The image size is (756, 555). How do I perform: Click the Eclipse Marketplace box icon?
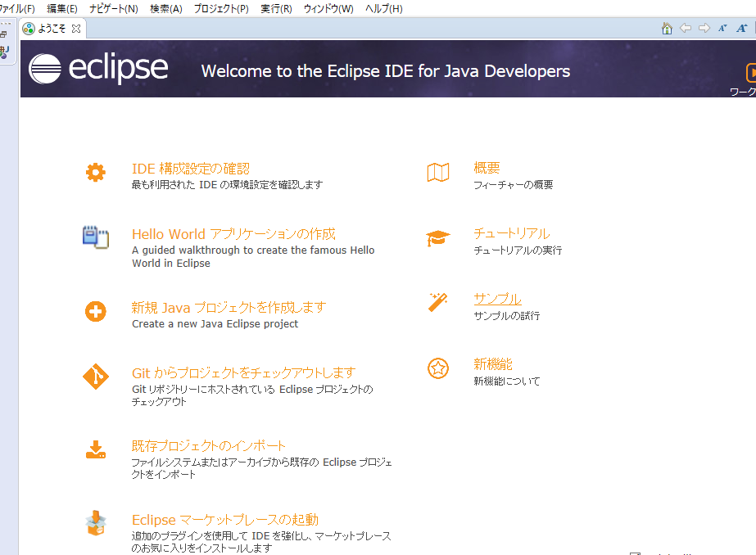[x=96, y=523]
